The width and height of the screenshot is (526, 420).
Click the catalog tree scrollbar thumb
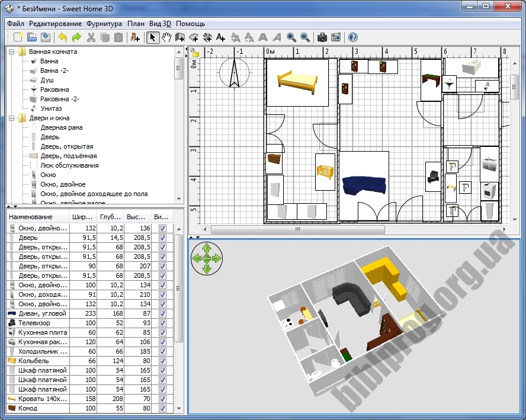coord(179,68)
